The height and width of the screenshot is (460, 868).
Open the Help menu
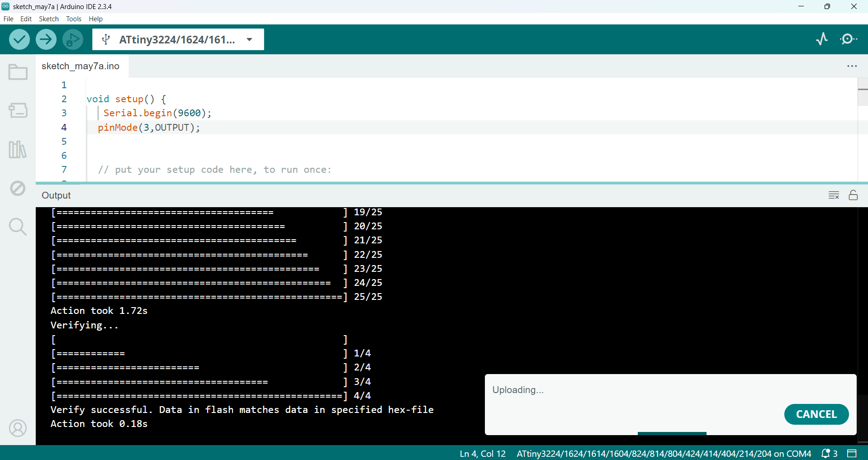95,19
